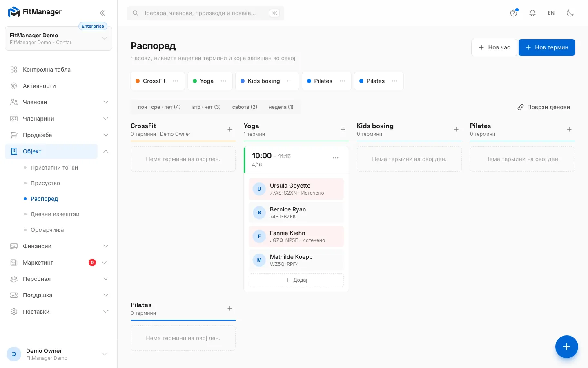Expand the Членарини menu section
This screenshot has width=588, height=368.
[58, 119]
